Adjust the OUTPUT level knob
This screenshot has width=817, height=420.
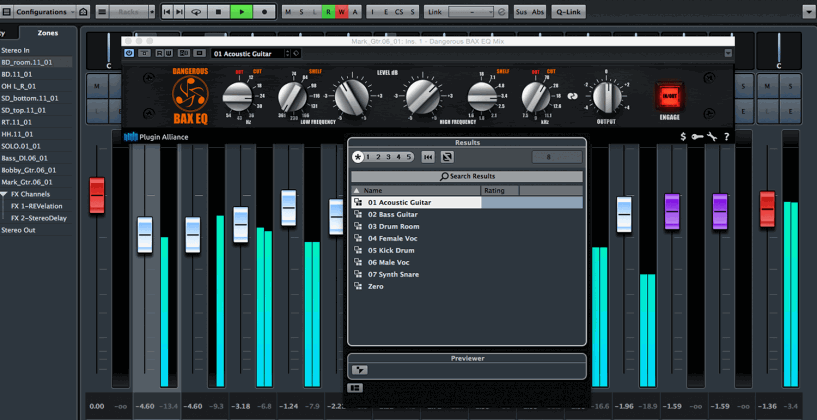click(x=607, y=97)
